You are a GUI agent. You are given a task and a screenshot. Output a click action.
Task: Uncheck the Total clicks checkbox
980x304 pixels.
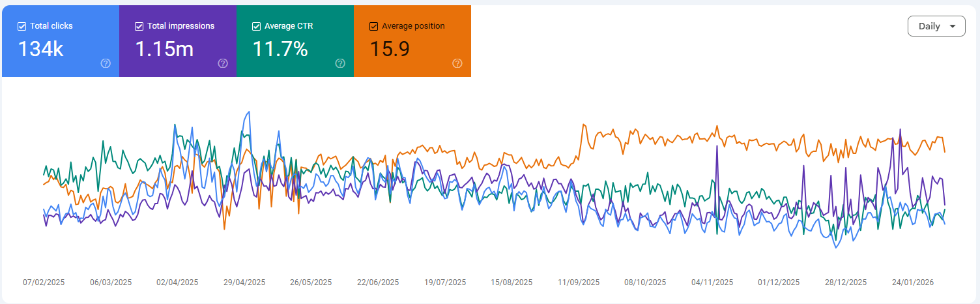pyautogui.click(x=22, y=26)
